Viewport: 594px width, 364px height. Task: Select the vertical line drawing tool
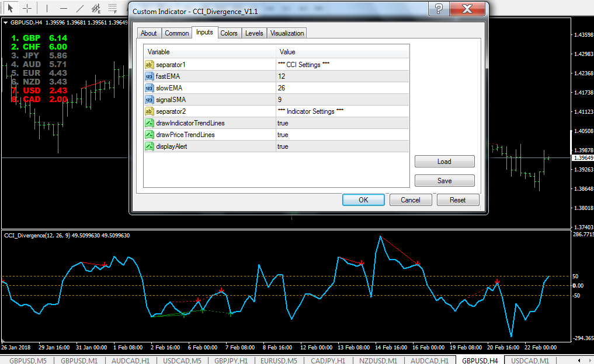47,8
